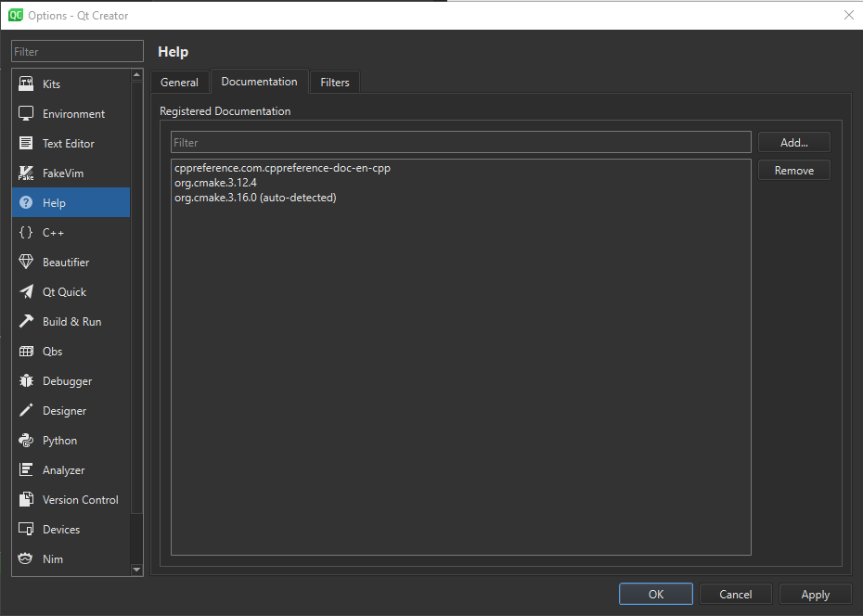Open Beautifier diamond icon
The image size is (863, 616).
tap(26, 262)
